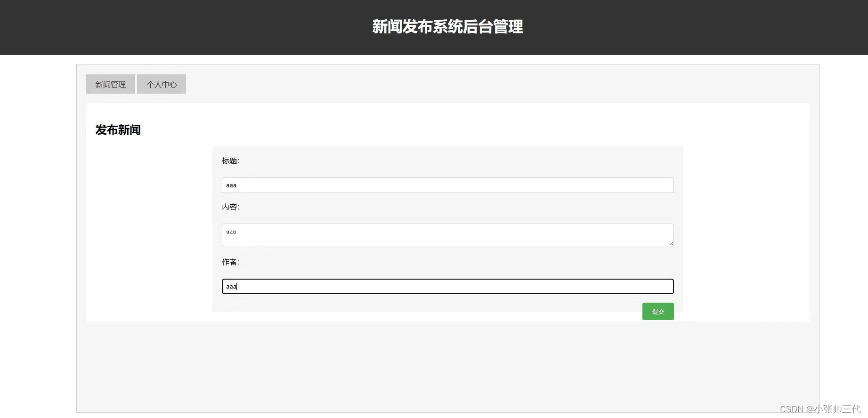Click the 作者: label
Image resolution: width=868 pixels, height=418 pixels.
(x=231, y=262)
